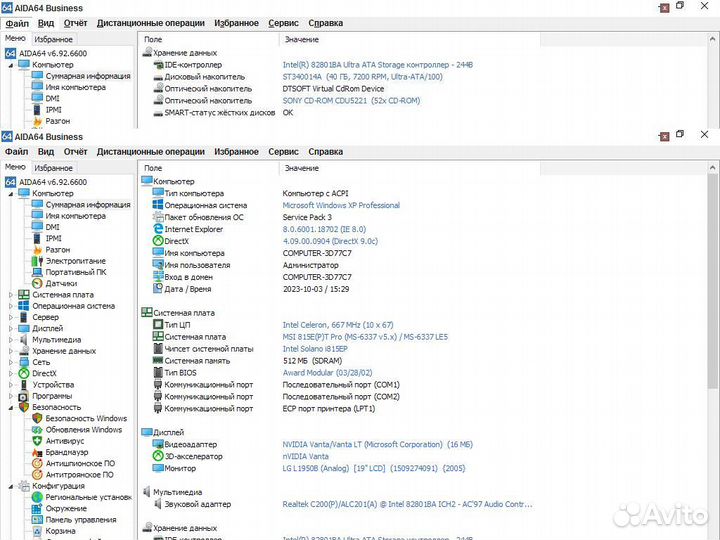720x540 pixels.
Task: Select Имя компьютера in the lower window tree
Action: tap(76, 216)
